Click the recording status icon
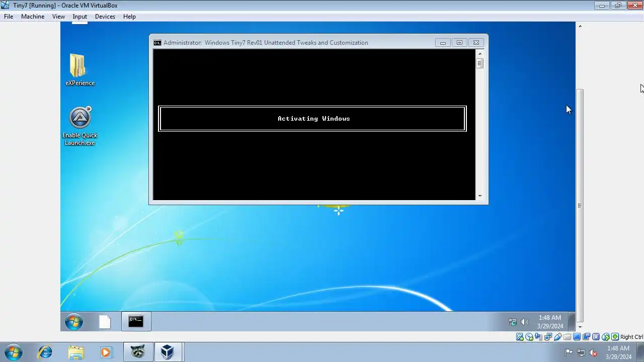 coord(586,337)
